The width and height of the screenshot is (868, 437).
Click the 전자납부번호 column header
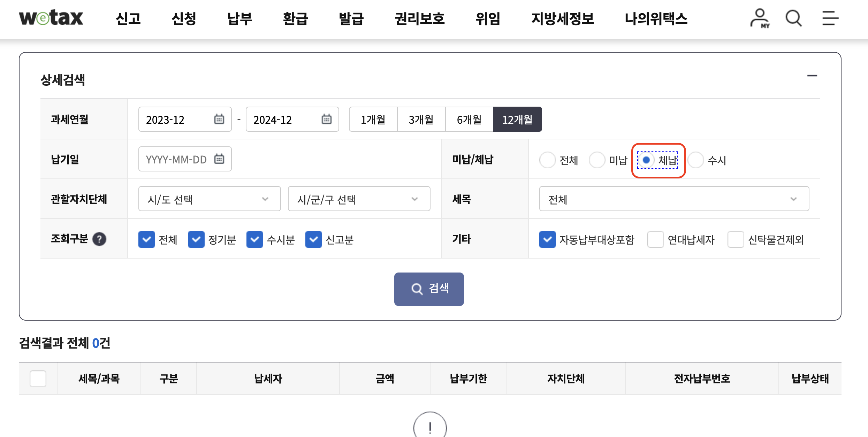pos(702,378)
